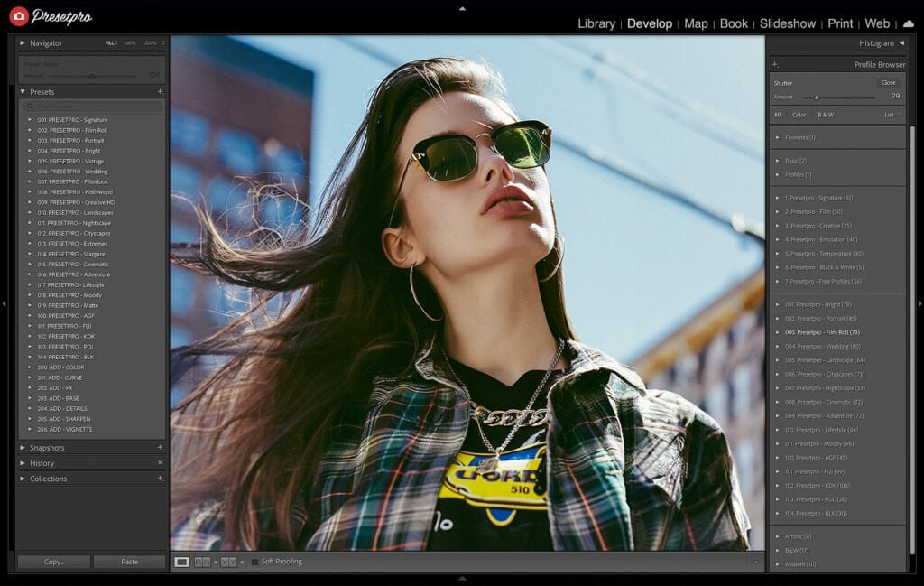Click the Presetpro camera logo icon
Screen dimensions: 924x586
(19, 16)
